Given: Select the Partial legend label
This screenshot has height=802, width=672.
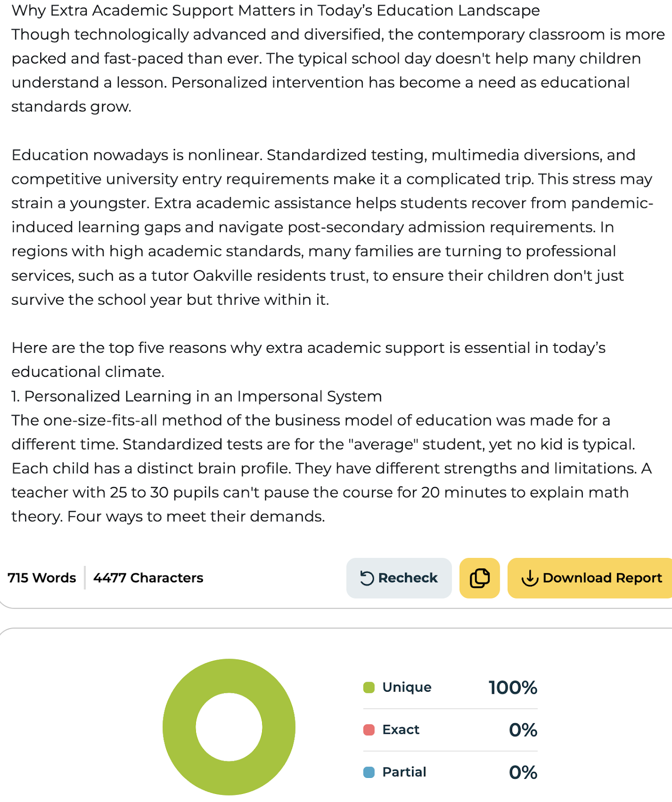Looking at the screenshot, I should coord(404,772).
